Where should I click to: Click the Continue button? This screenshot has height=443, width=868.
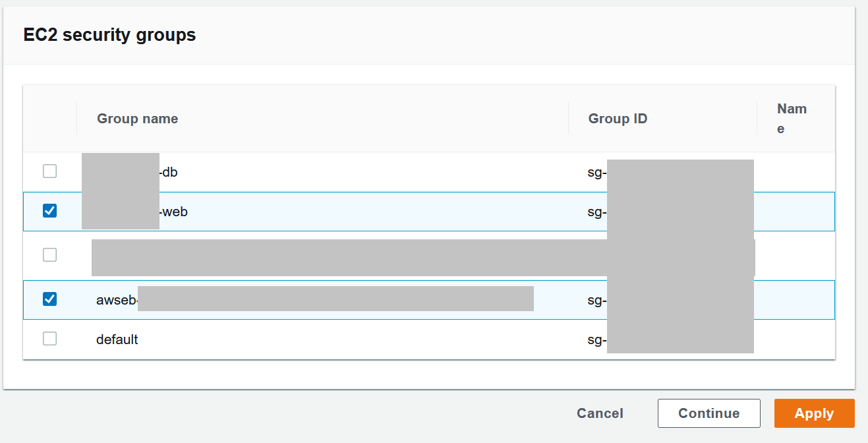709,413
